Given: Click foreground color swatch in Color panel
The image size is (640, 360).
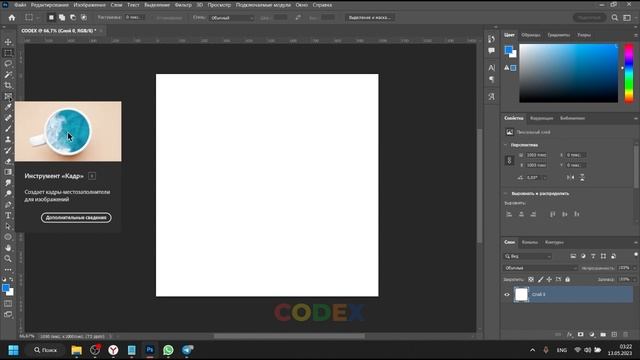Looking at the screenshot, I should [508, 50].
